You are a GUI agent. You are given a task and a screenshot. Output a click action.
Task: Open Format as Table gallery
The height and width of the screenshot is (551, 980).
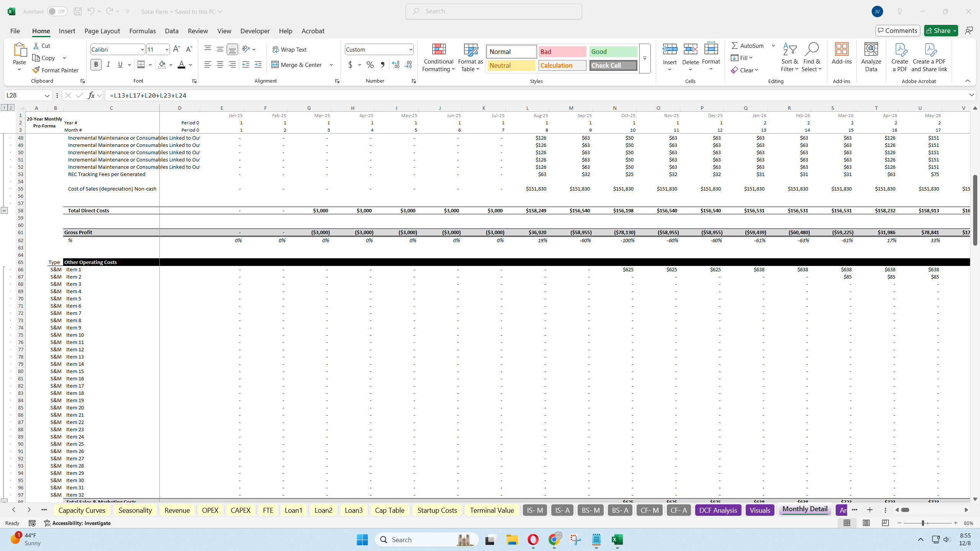[x=470, y=57]
